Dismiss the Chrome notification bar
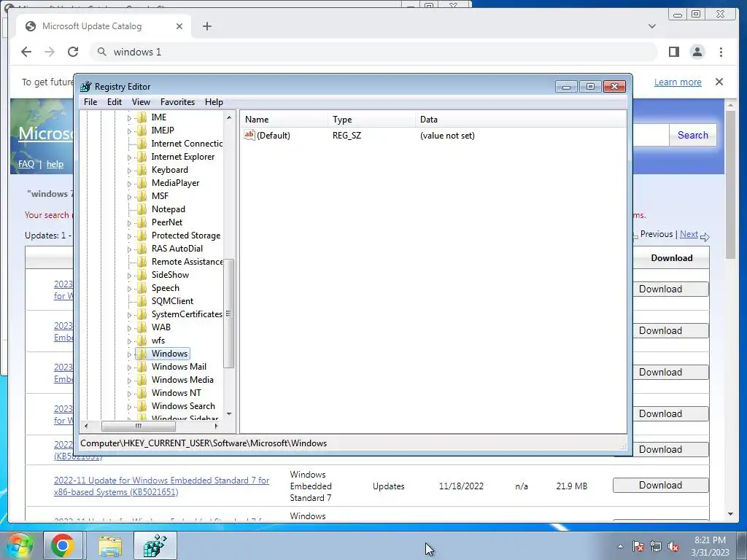 click(719, 82)
